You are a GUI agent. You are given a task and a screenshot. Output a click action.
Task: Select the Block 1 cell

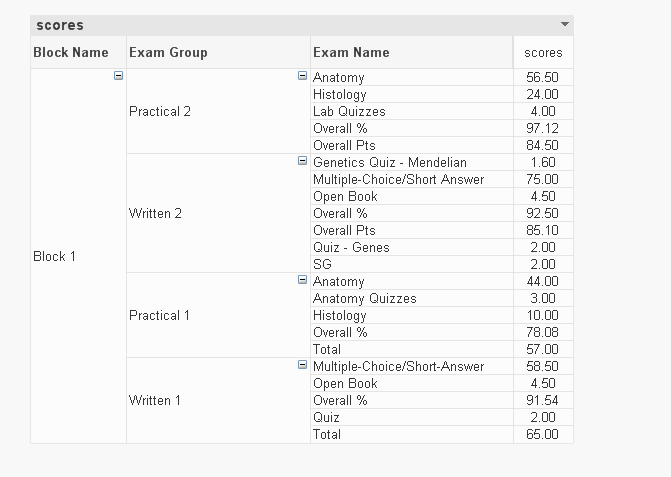pos(55,256)
